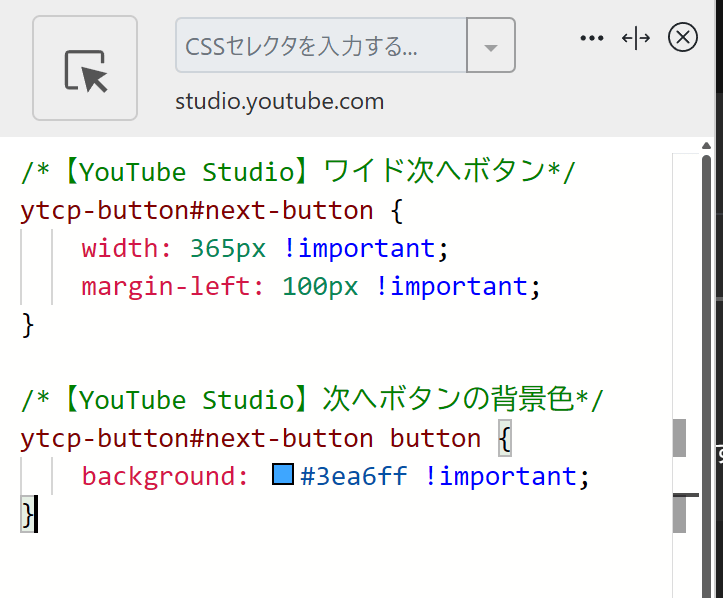This screenshot has width=723, height=598.
Task: Click the final closing brace at cursor
Action: [x=27, y=515]
